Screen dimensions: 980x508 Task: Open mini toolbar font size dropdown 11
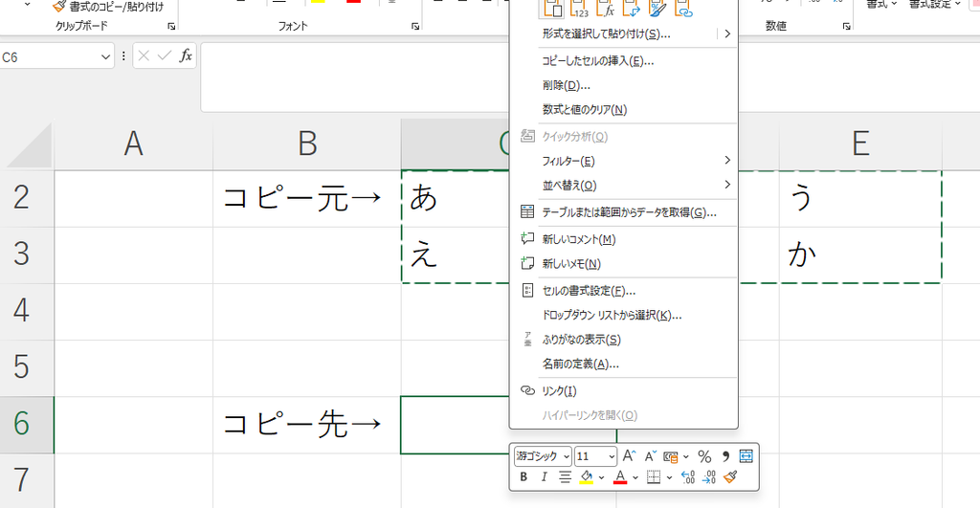pos(612,456)
